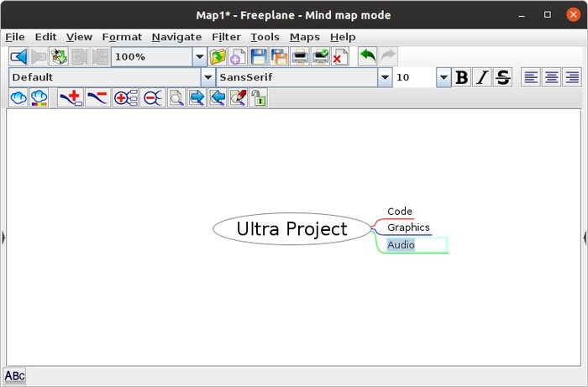Open the File menu
The width and height of the screenshot is (588, 387).
15,37
